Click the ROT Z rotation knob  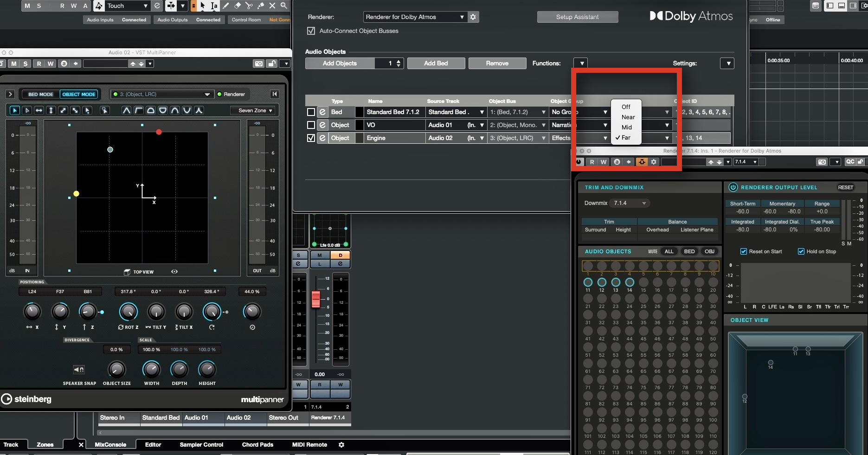[x=129, y=312]
